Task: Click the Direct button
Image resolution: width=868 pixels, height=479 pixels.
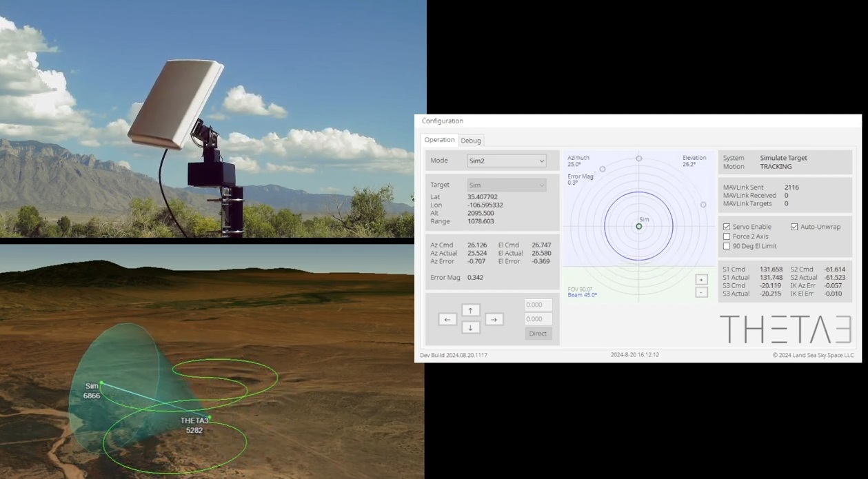Action: pos(538,334)
